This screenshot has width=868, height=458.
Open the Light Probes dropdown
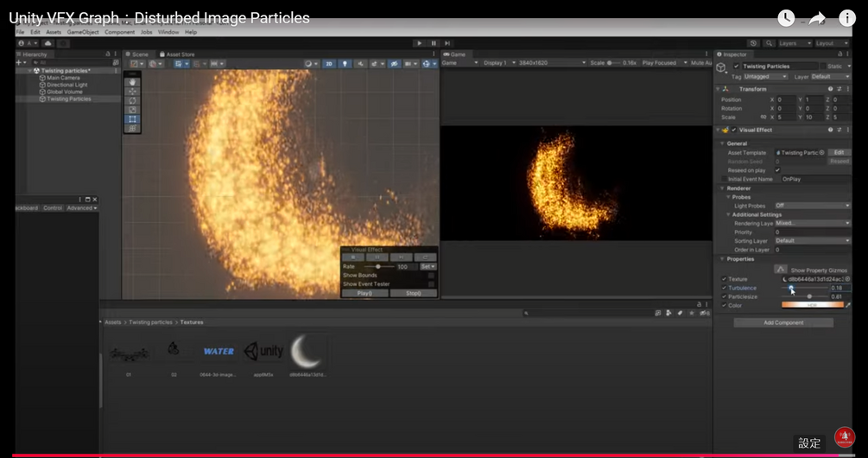(x=813, y=206)
